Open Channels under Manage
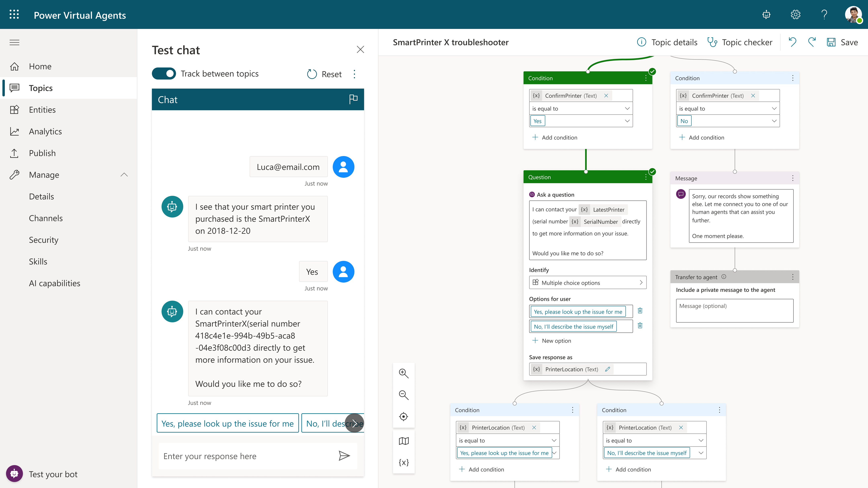The width and height of the screenshot is (868, 488). (x=46, y=218)
